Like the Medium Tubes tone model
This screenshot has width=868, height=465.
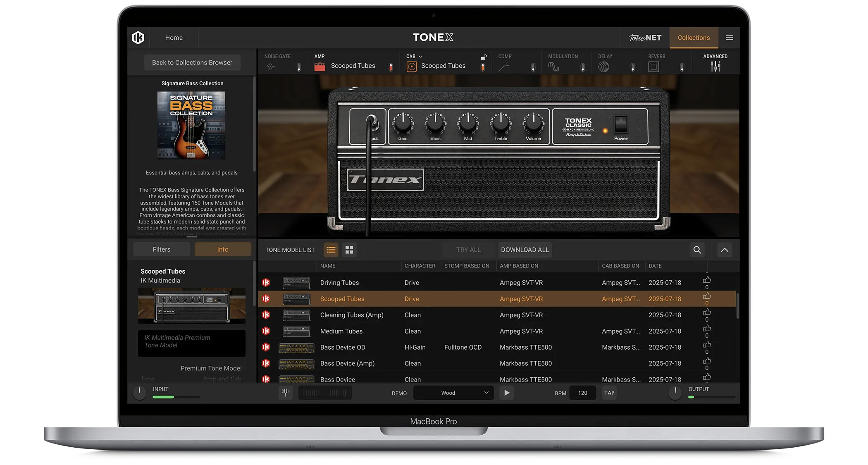[x=707, y=329]
